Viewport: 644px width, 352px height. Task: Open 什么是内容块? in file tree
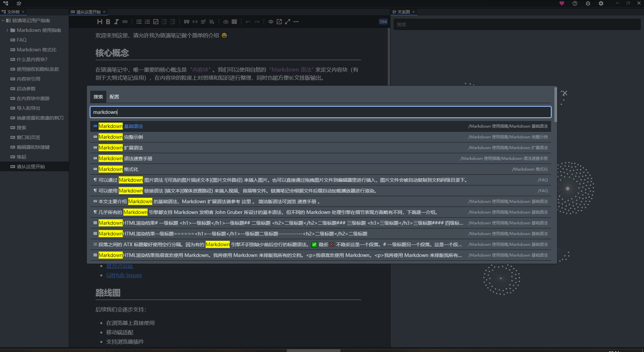coord(34,59)
